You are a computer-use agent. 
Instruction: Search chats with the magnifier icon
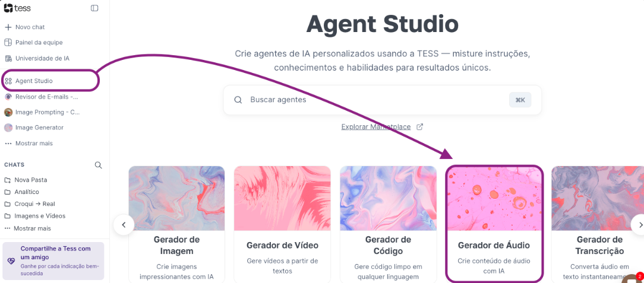click(x=98, y=165)
